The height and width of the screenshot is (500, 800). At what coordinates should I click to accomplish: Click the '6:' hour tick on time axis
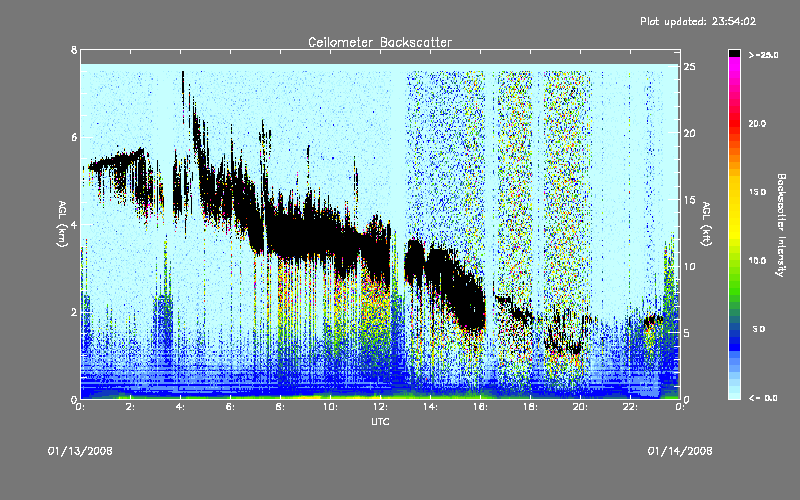tap(230, 407)
